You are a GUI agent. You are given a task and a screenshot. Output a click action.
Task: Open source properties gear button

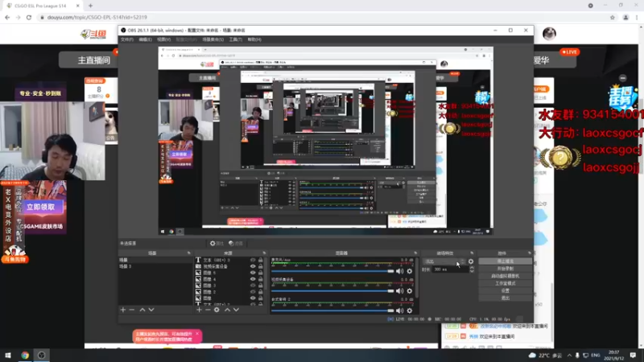coord(217,244)
